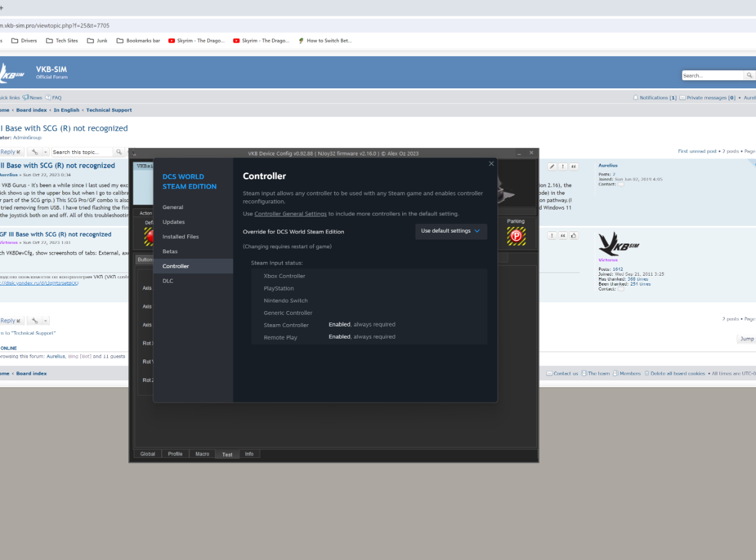Click the quote icon on Aurelius post

[574, 167]
